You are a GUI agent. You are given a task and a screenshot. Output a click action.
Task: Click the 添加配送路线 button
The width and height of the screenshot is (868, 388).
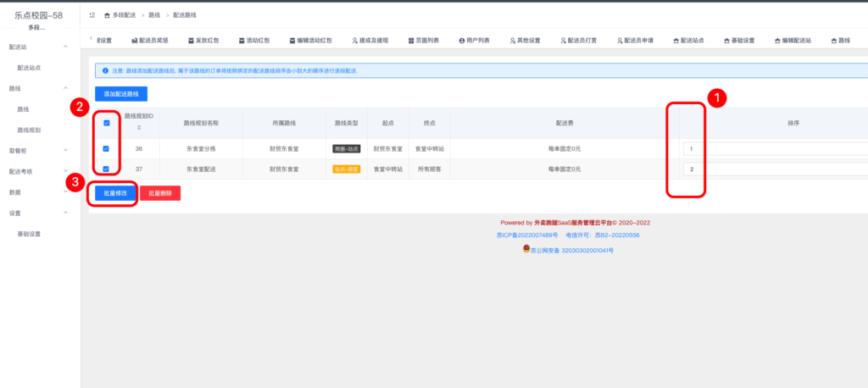[121, 94]
